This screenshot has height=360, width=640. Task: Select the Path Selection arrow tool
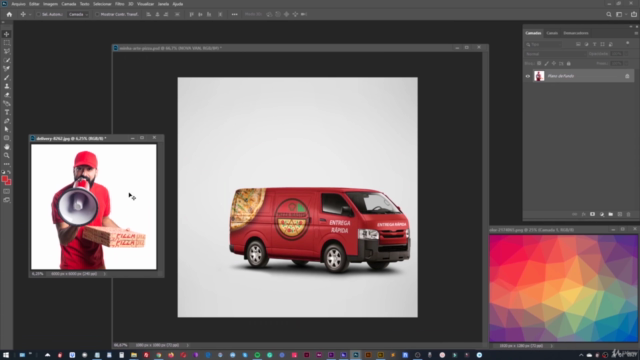point(7,129)
